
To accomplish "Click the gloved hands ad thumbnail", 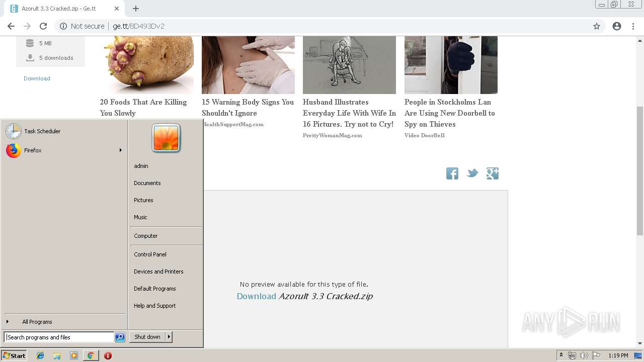I will click(248, 65).
